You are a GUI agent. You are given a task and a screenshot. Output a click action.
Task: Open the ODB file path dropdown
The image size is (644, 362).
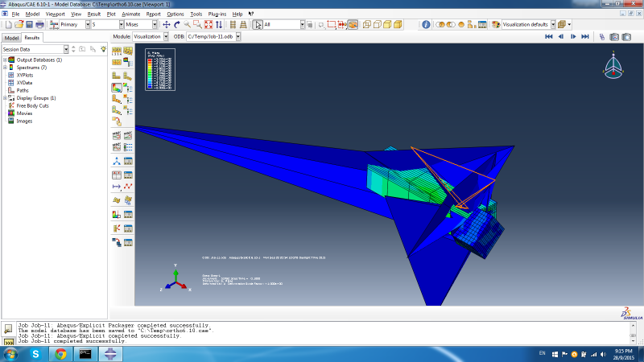point(237,36)
